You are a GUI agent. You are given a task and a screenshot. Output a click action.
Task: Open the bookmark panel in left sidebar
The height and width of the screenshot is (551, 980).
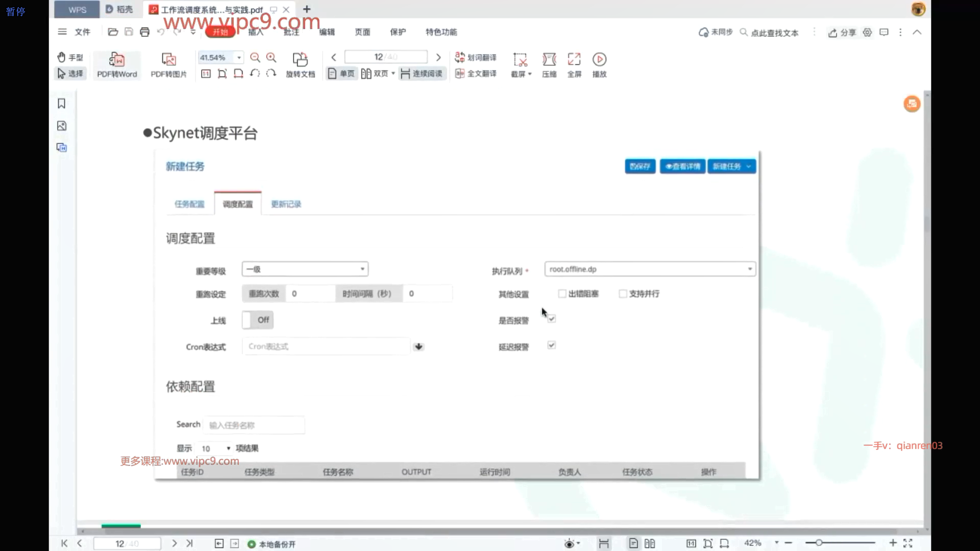(62, 104)
